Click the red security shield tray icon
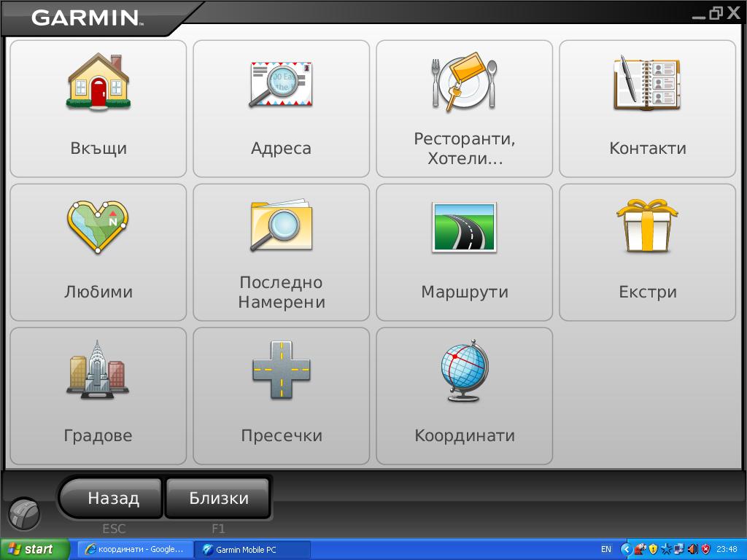This screenshot has width=747, height=560. (x=705, y=550)
